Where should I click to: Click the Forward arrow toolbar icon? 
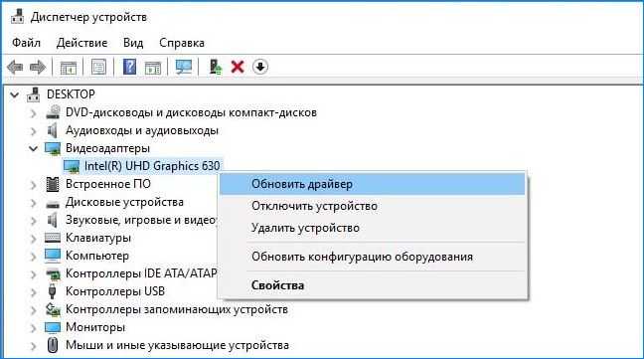(x=38, y=67)
